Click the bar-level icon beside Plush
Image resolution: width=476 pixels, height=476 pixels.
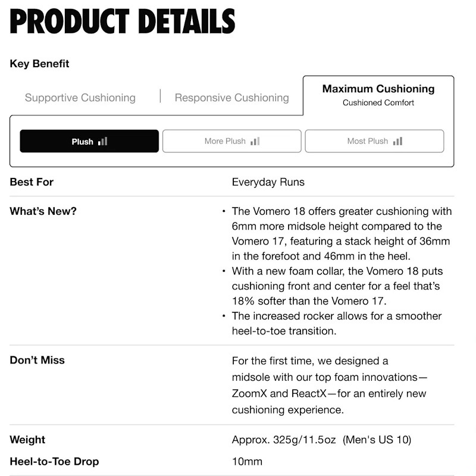click(x=103, y=141)
